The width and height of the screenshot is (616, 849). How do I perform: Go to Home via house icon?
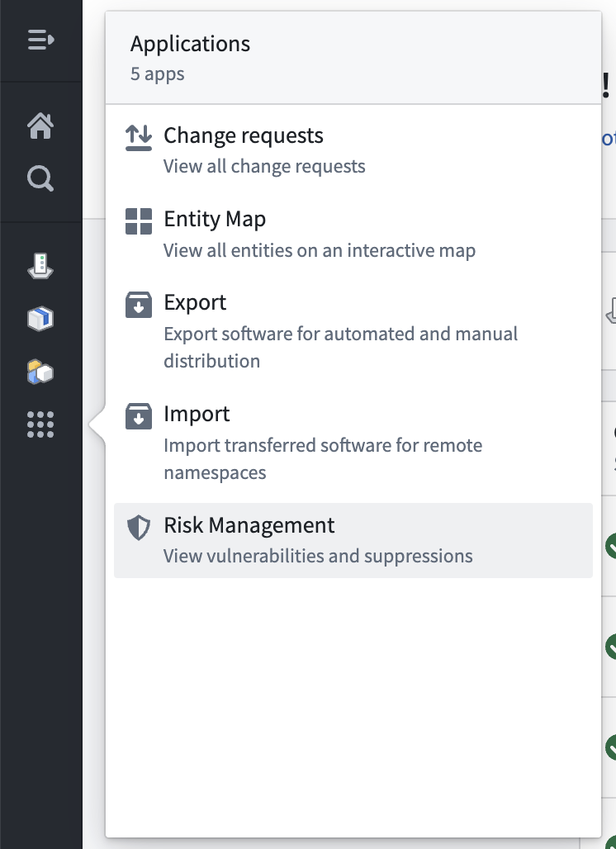point(40,126)
